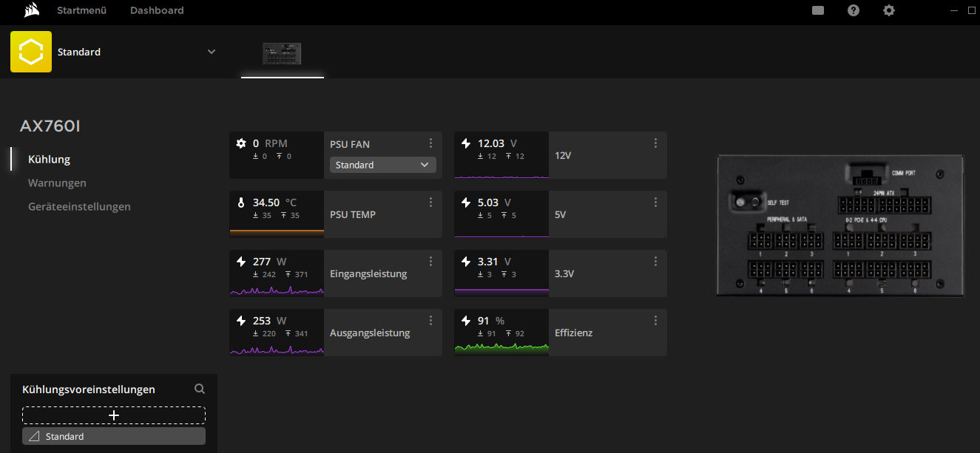This screenshot has width=980, height=453.
Task: Search cooling presets with magnifier icon
Action: 199,389
